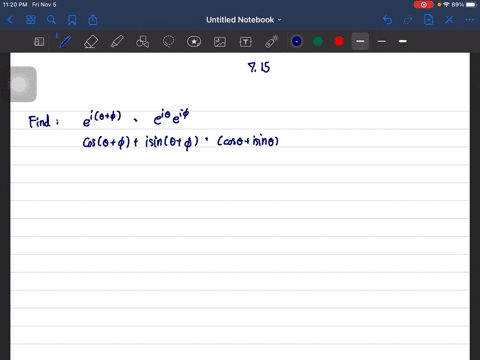Select the Pen tool
Viewport: 480px width, 360px height.
click(65, 42)
